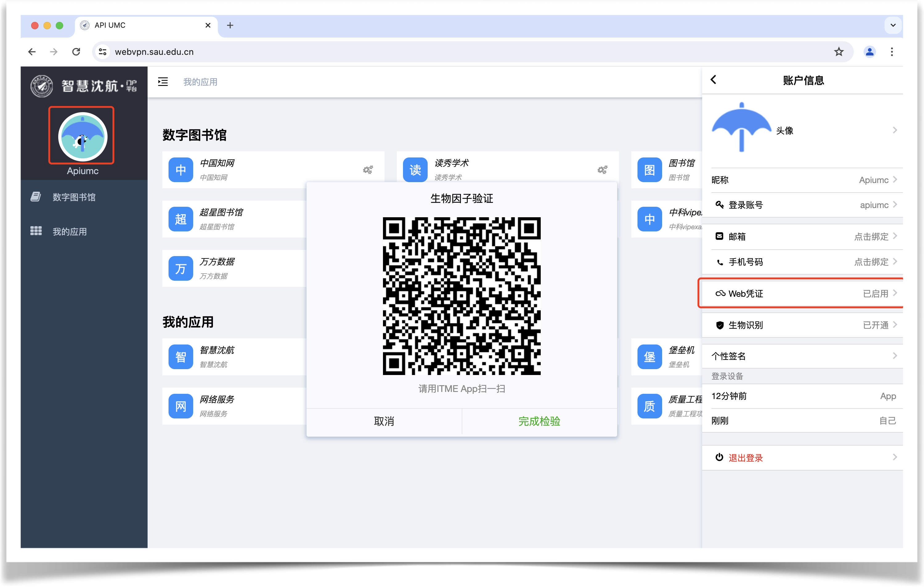Open a new browser tab

[230, 25]
